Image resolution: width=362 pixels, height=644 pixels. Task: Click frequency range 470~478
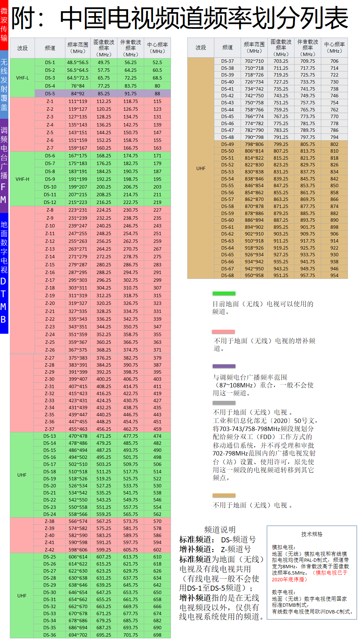pyautogui.click(x=78, y=436)
